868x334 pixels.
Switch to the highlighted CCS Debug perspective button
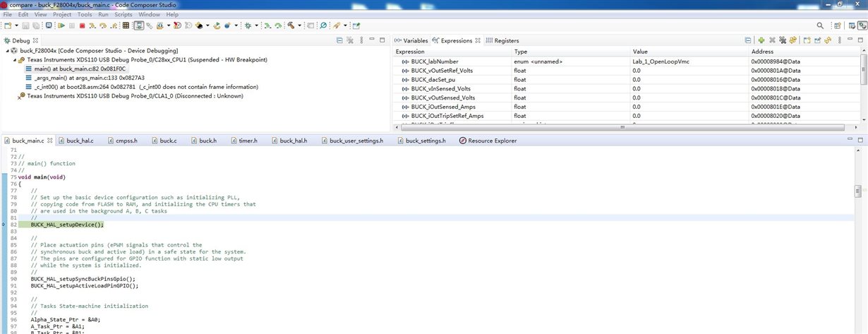[862, 25]
